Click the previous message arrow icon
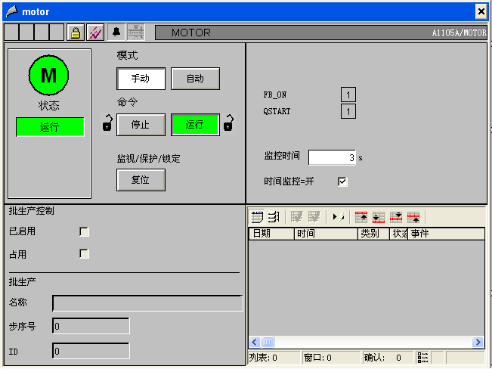The height and width of the screenshot is (372, 492). (x=413, y=217)
